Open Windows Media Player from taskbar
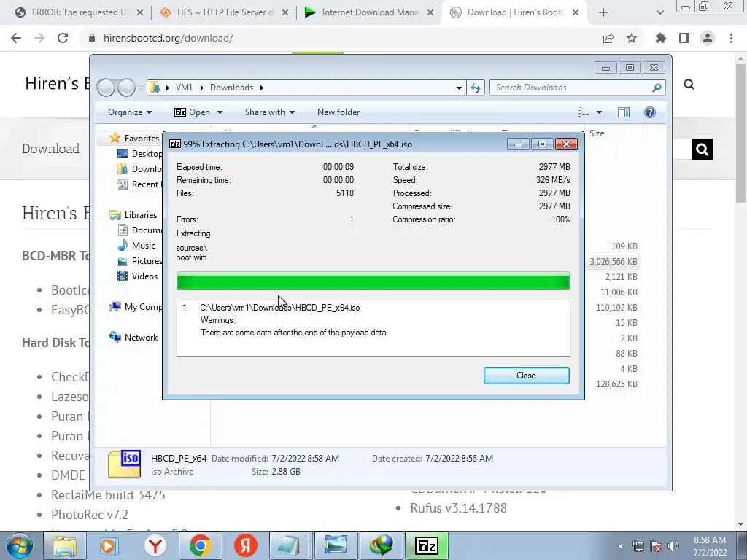 109,545
